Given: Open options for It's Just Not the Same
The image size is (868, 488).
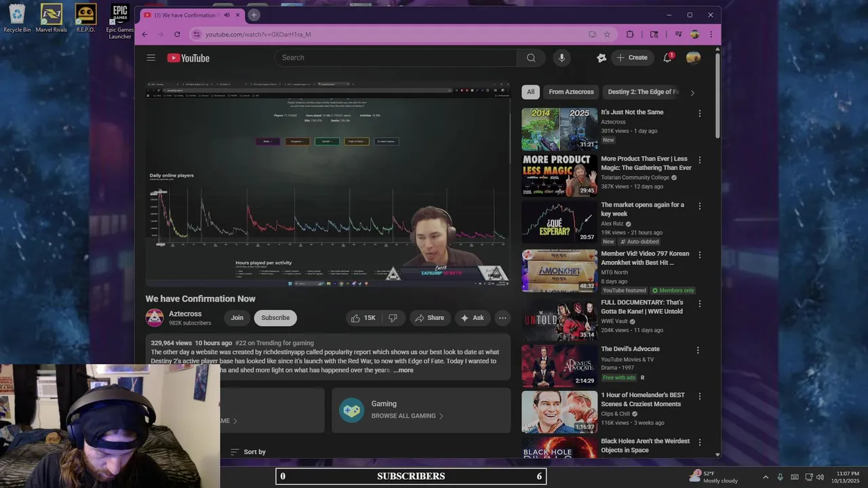Looking at the screenshot, I should tap(700, 114).
